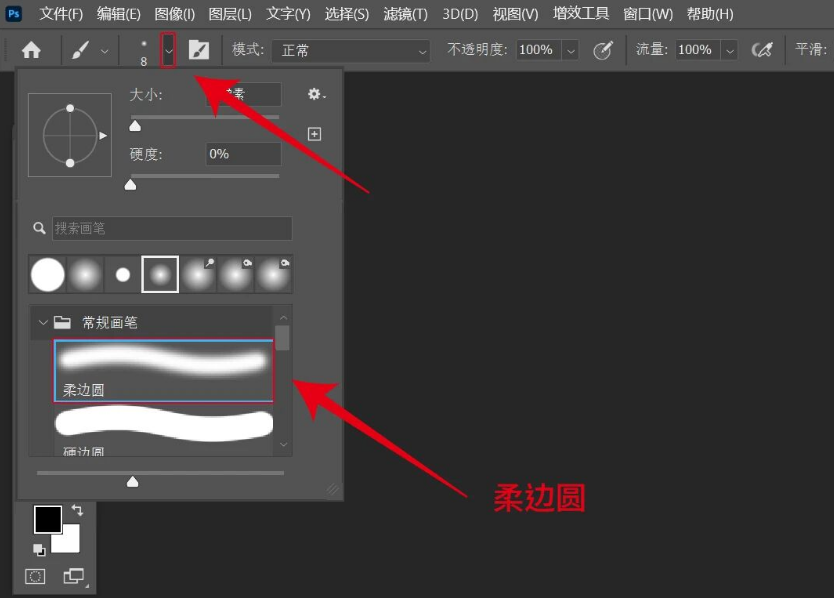Toggle pressure for opacity icon

(x=603, y=51)
